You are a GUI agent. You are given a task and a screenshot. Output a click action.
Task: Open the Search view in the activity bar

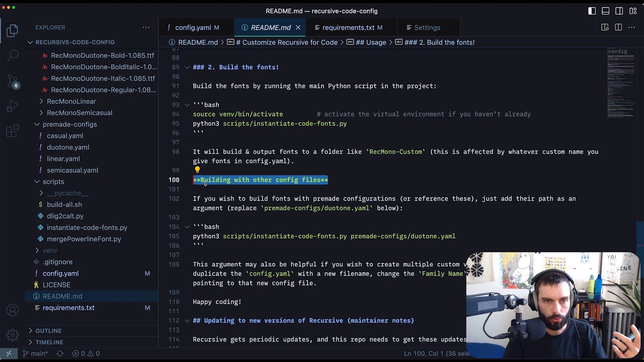[13, 55]
